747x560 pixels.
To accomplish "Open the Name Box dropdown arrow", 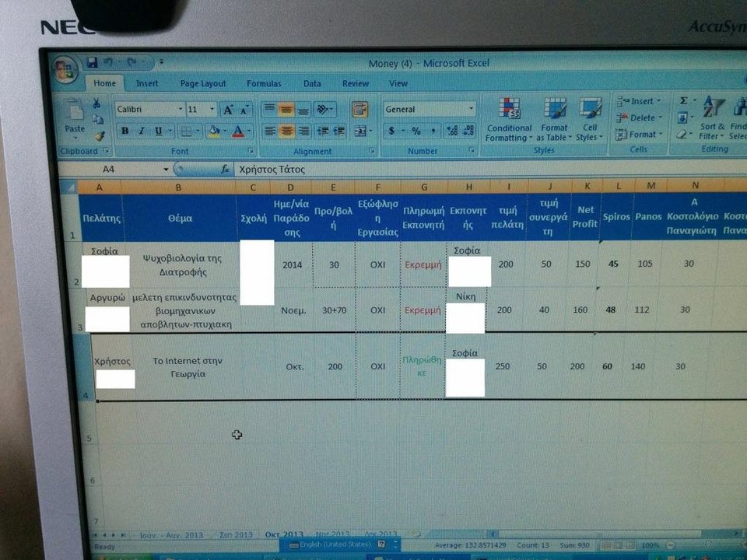I will 166,169.
